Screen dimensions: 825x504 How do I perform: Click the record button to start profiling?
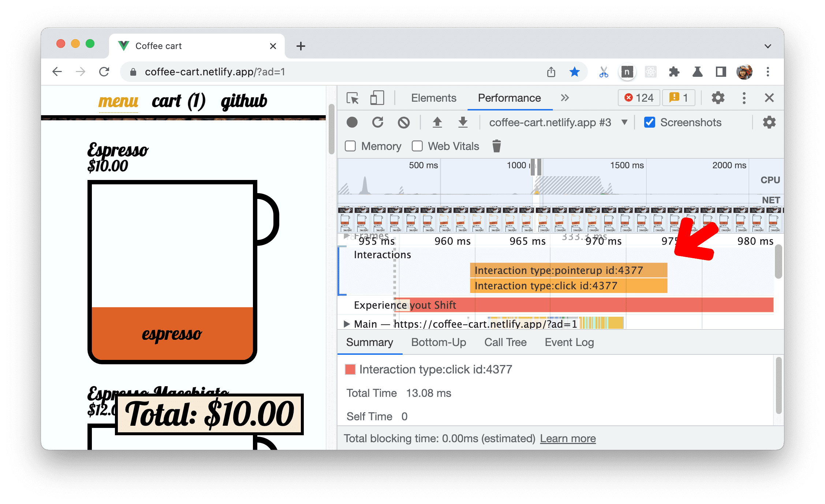coord(354,123)
